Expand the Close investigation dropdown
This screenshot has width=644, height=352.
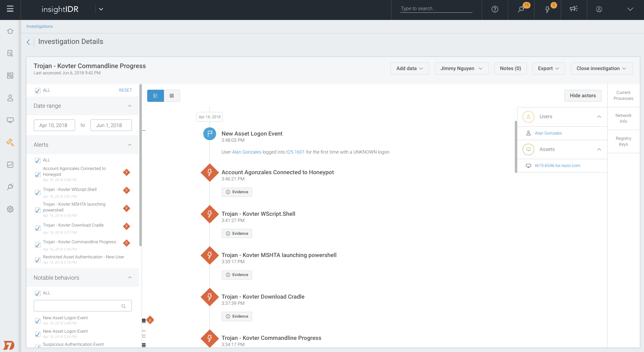(x=601, y=68)
